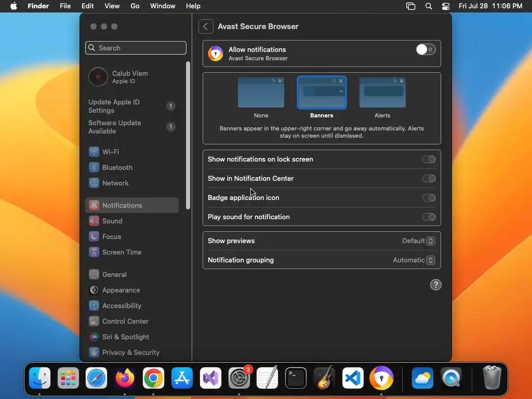Viewport: 532px width, 399px height.
Task: Toggle Show notifications on lock screen
Action: 429,159
